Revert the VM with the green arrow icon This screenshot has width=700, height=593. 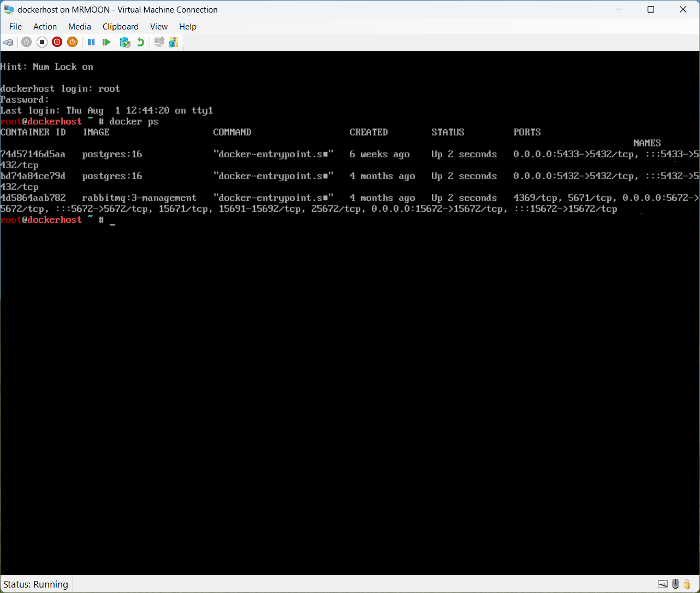(x=140, y=42)
